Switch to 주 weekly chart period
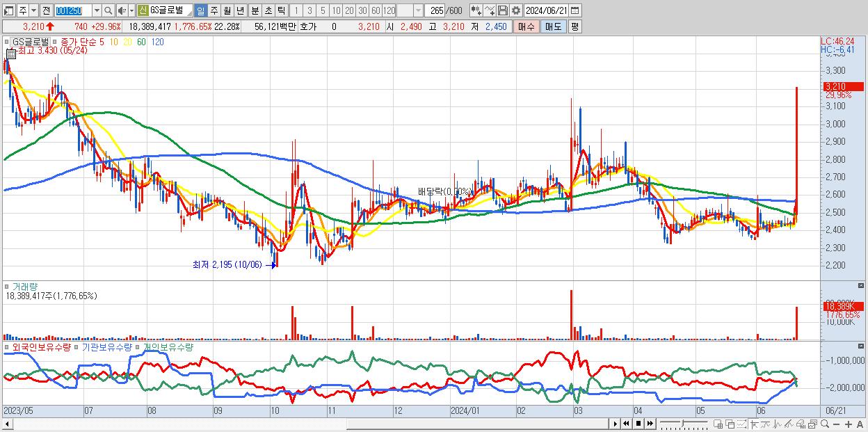This screenshot has width=868, height=432. (214, 10)
